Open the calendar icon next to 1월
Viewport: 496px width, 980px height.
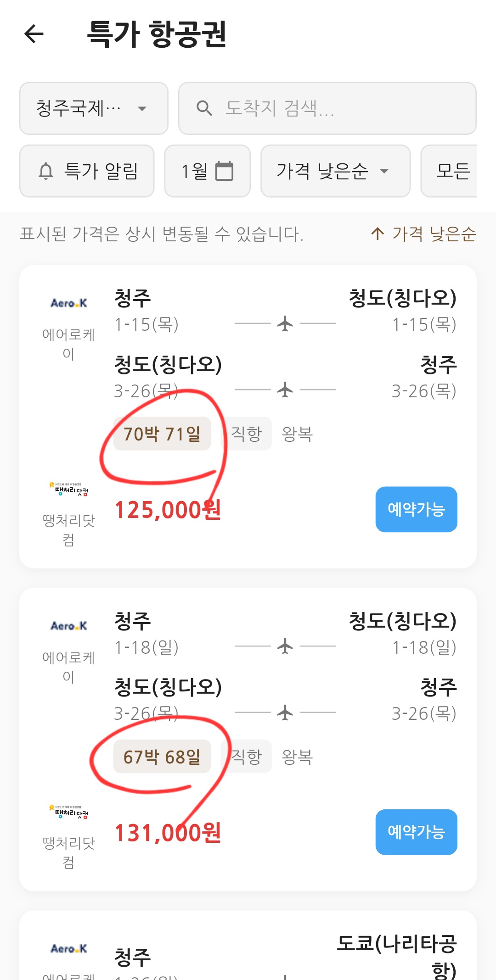pyautogui.click(x=224, y=171)
